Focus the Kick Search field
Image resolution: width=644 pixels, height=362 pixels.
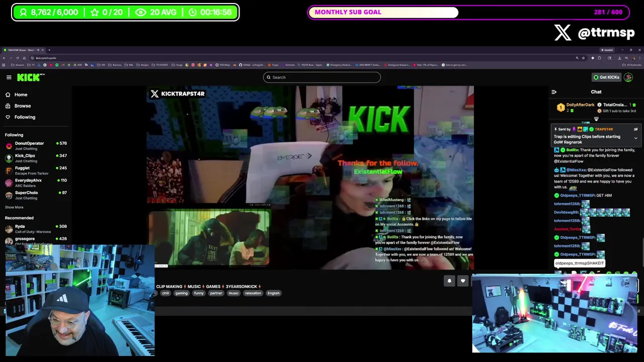click(321, 77)
